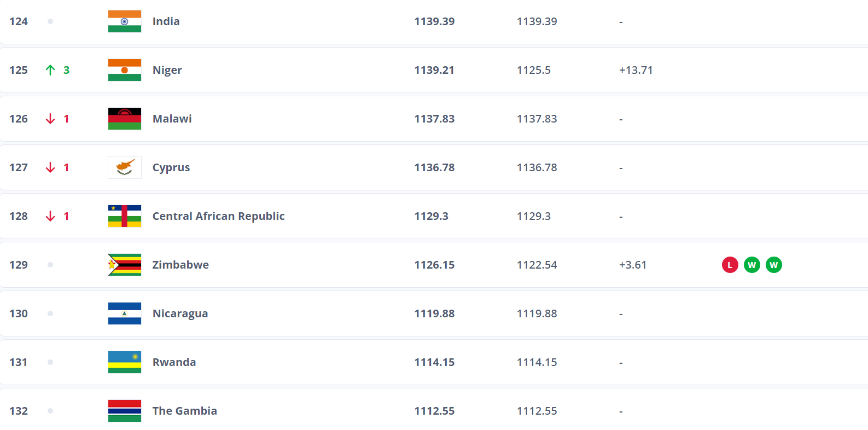Image resolution: width=868 pixels, height=430 pixels.
Task: Click the Niger flag icon
Action: coord(125,70)
